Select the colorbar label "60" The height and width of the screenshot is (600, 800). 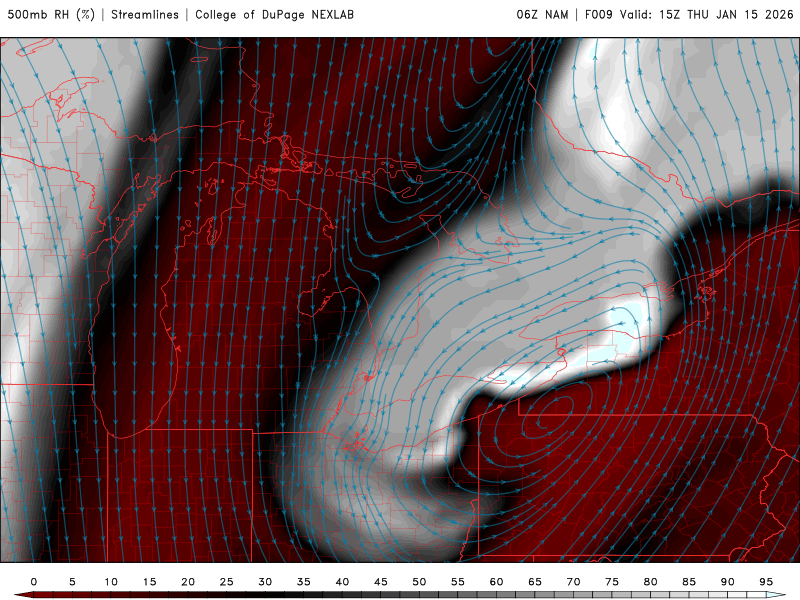tap(496, 582)
